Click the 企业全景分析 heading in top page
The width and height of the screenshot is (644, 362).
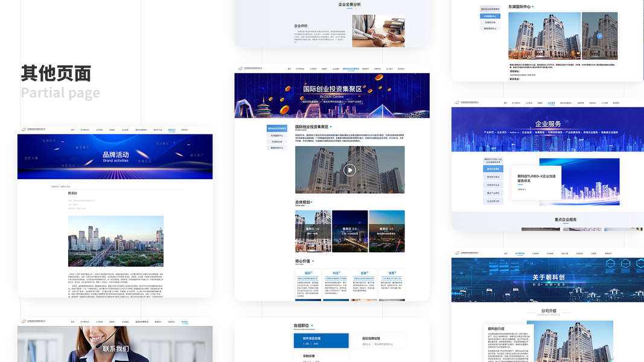point(349,4)
